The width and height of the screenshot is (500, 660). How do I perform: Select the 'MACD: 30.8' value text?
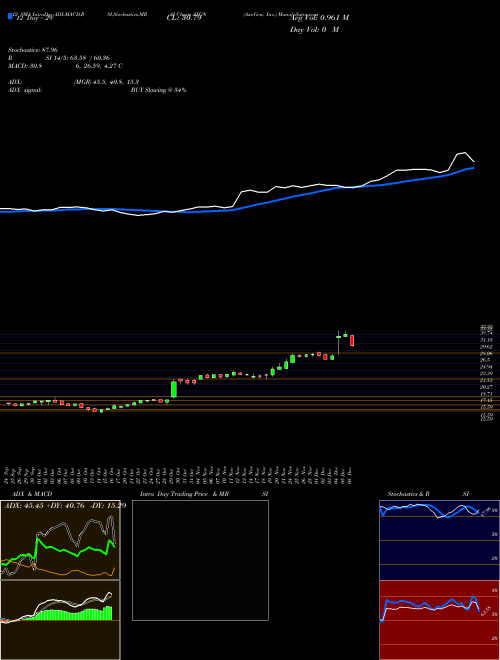tap(25, 66)
